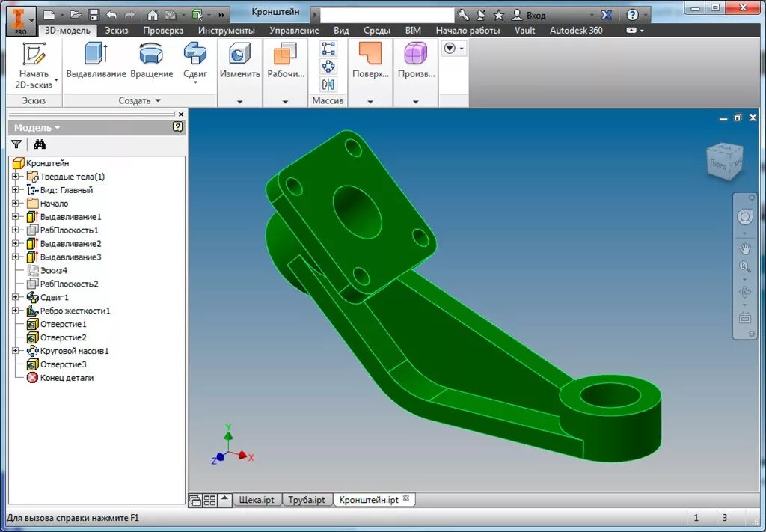This screenshot has width=766, height=532.
Task: Click the filter funnel icon in browser
Action: [16, 144]
